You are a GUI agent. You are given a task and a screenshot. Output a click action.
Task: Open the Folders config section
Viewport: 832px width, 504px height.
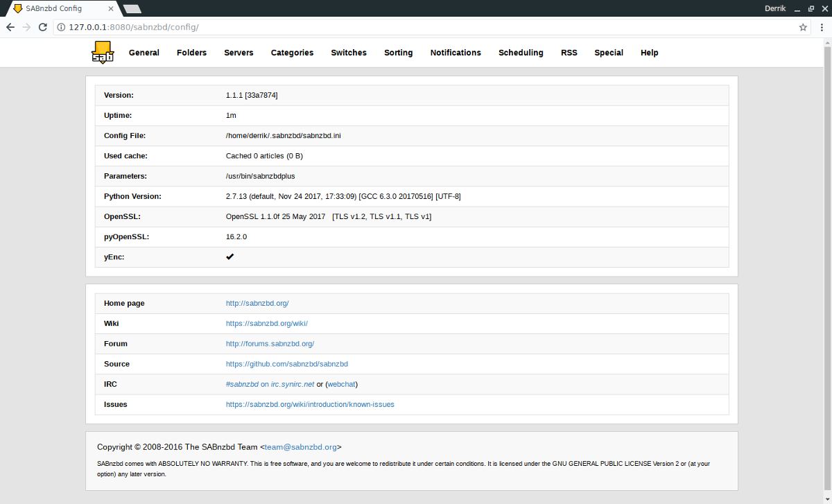[x=191, y=53]
